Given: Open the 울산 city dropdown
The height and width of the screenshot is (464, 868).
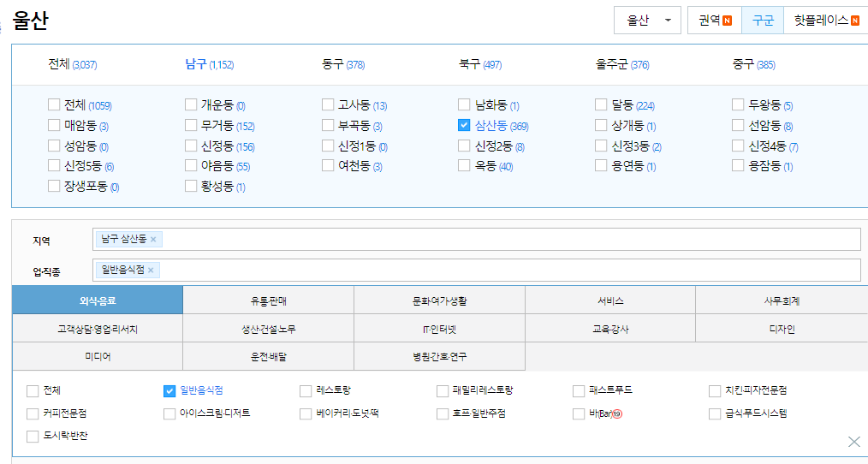Looking at the screenshot, I should tap(647, 21).
